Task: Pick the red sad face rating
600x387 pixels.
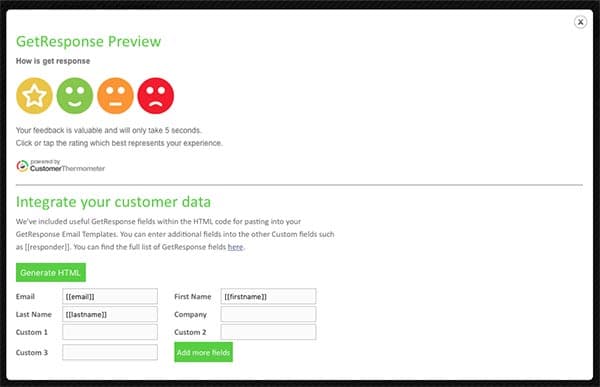Action: pos(156,96)
